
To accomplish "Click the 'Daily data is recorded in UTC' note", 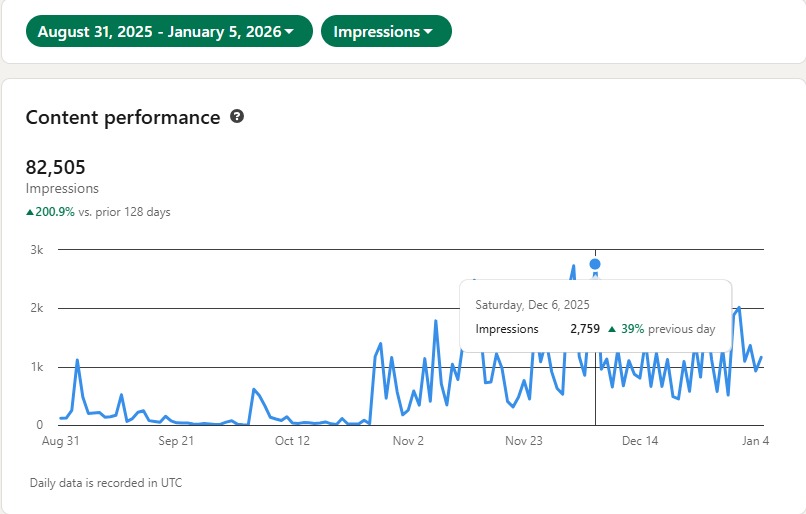I will [x=106, y=483].
